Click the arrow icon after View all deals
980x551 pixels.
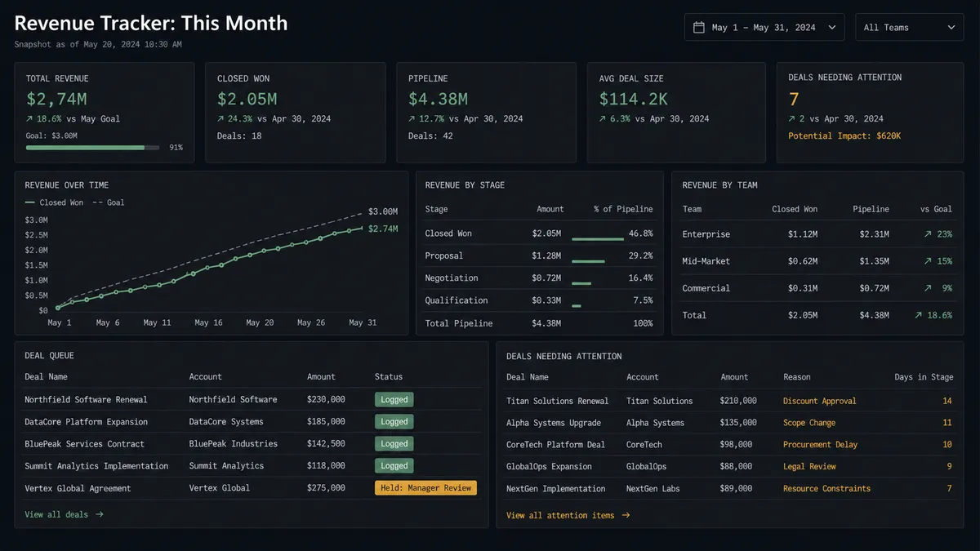[100, 514]
